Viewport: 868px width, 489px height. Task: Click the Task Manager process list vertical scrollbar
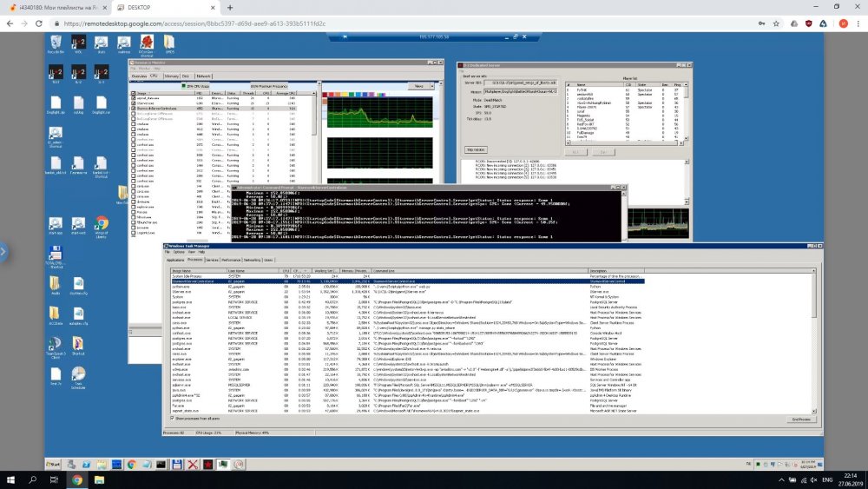[814, 340]
